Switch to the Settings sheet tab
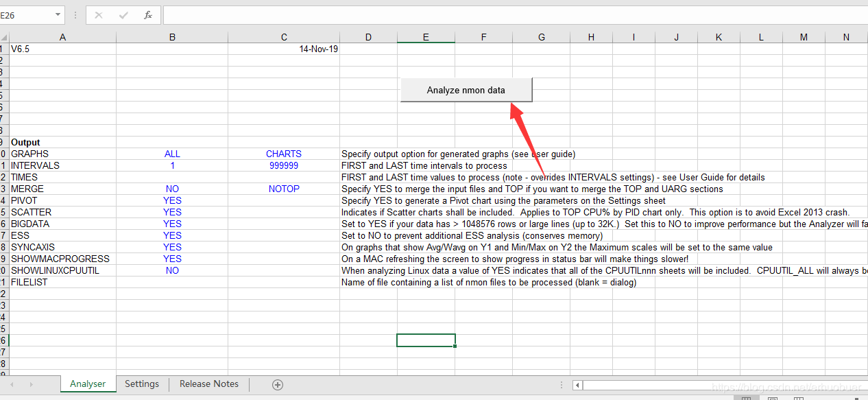868x400 pixels. pos(142,384)
